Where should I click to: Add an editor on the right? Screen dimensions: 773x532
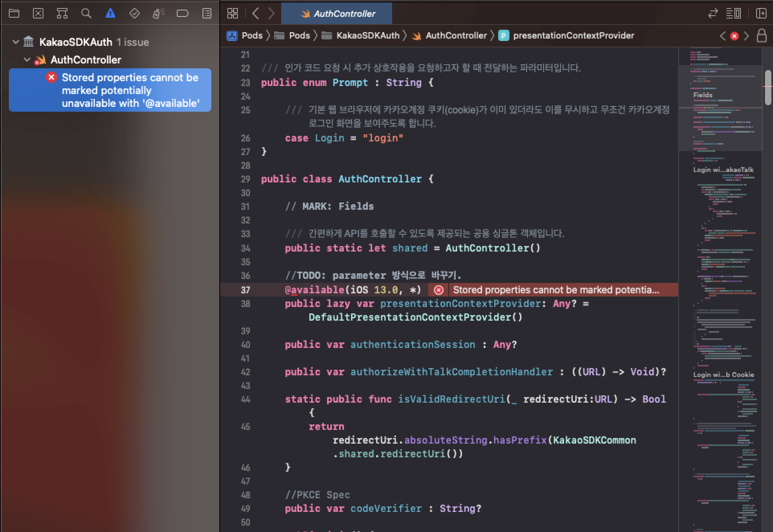click(x=761, y=14)
